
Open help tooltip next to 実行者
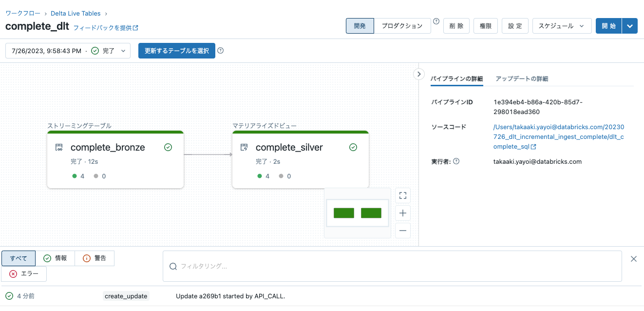coord(456,161)
